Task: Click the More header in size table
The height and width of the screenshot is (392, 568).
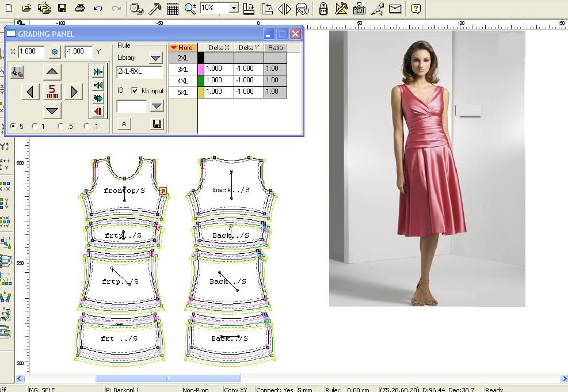Action: pos(182,48)
